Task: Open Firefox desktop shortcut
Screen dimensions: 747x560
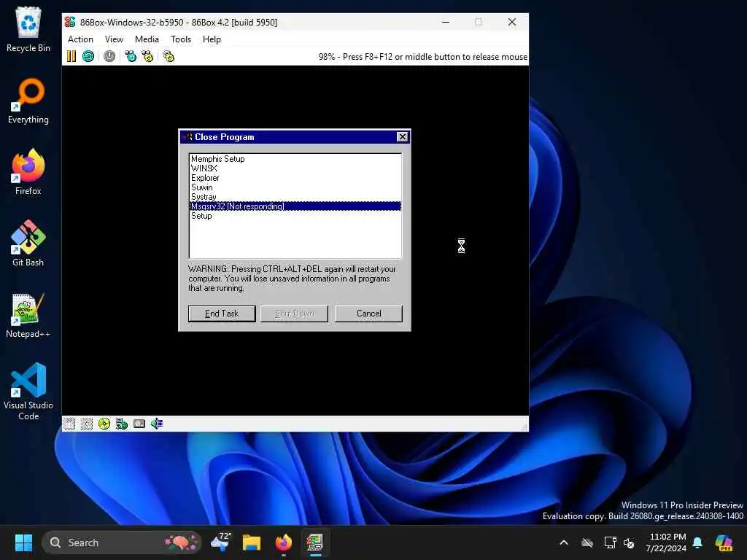Action: point(28,172)
